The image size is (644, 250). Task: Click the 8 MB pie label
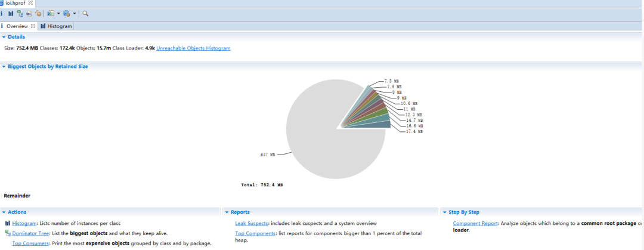(x=396, y=92)
